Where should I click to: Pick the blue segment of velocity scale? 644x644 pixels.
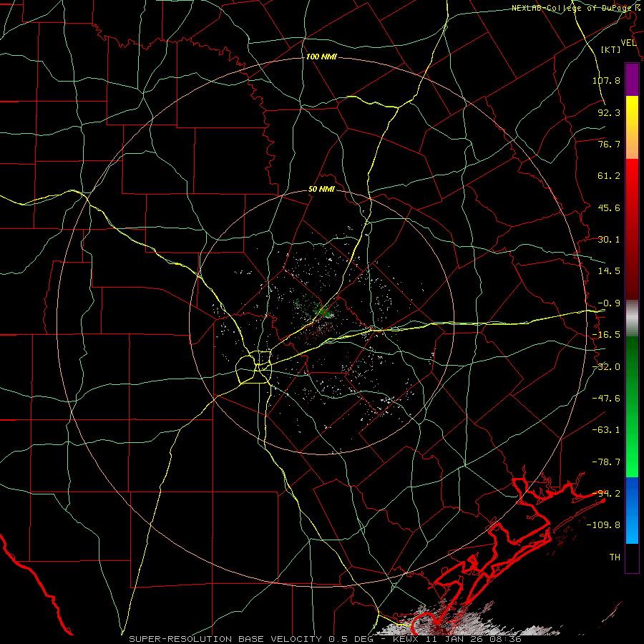click(x=632, y=510)
